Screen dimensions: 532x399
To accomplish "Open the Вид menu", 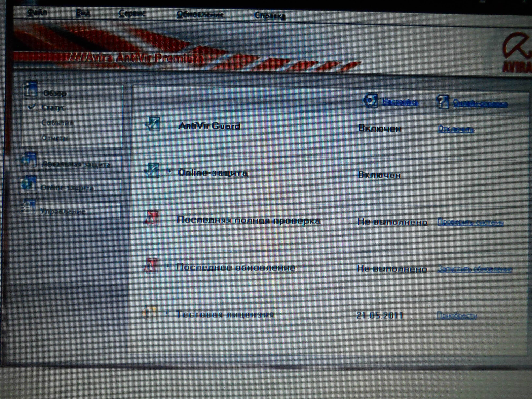I will click(x=83, y=13).
